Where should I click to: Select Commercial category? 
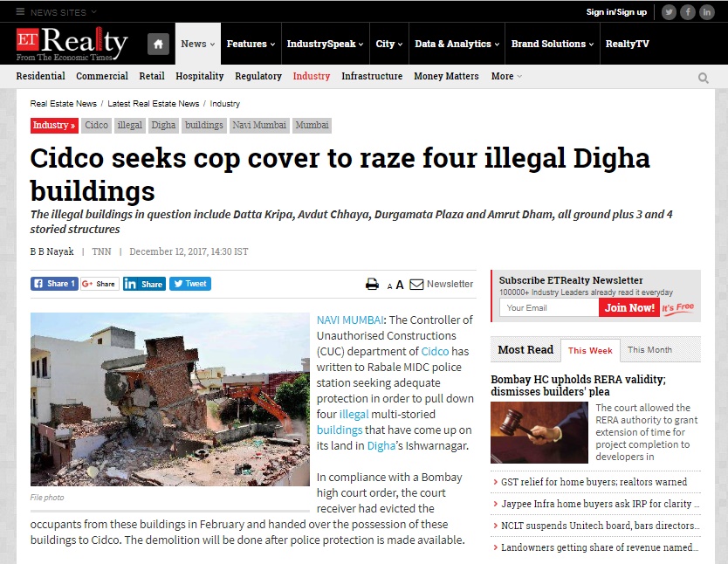point(102,76)
